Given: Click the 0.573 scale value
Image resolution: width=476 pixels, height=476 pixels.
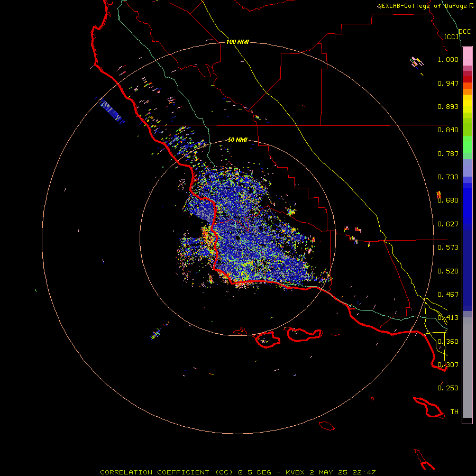Looking at the screenshot, I should (x=448, y=248).
